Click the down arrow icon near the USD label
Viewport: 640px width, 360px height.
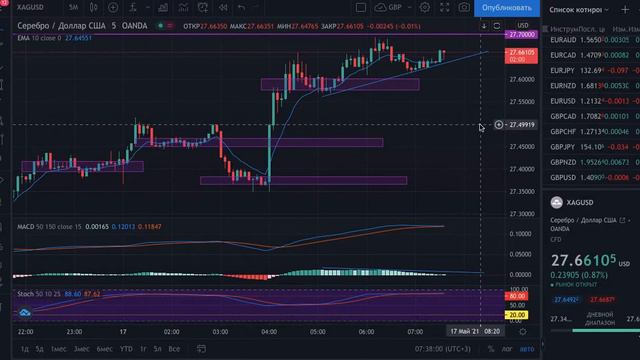484,26
